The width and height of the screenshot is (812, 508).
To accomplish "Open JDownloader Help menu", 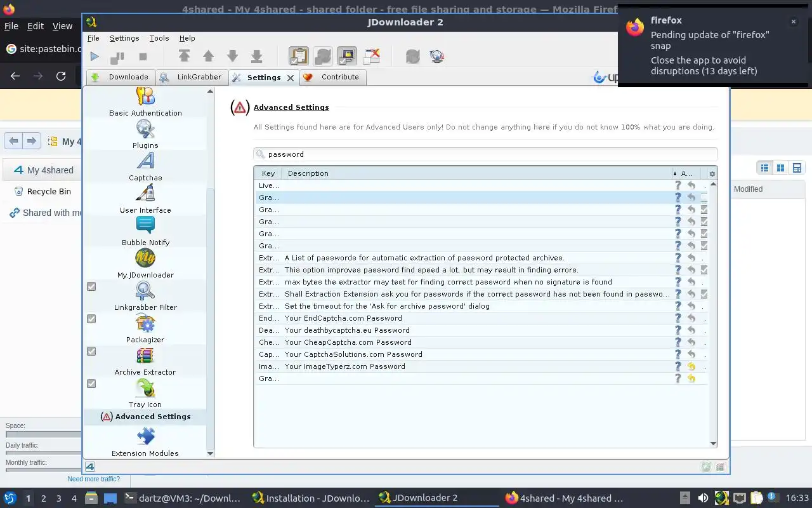I will (x=187, y=38).
